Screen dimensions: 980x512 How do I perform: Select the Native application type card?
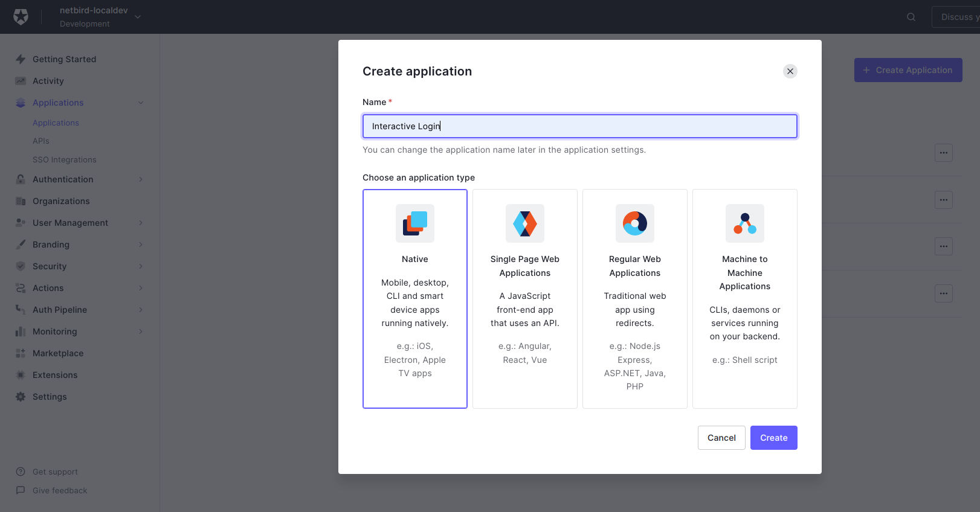[415, 299]
